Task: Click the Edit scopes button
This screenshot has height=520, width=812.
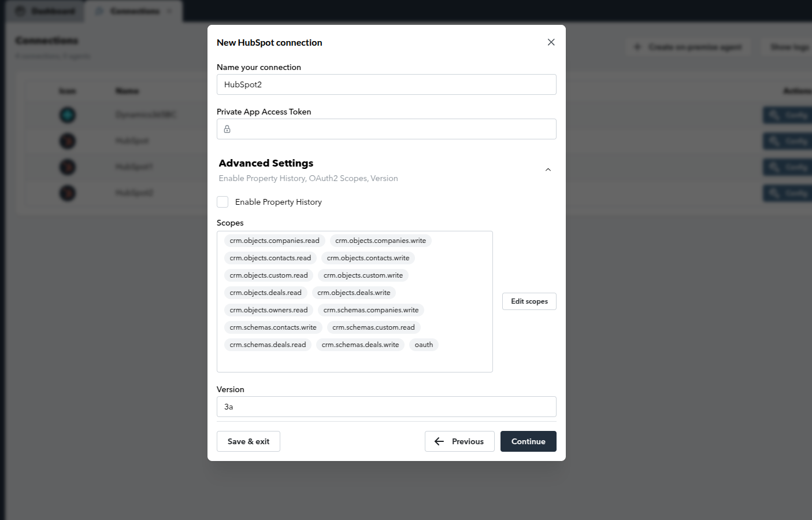Action: click(x=529, y=301)
